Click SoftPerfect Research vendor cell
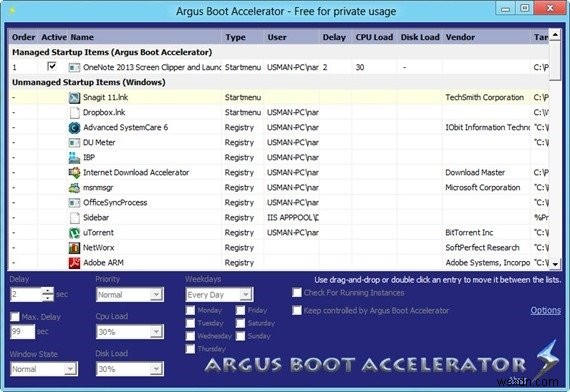Image resolution: width=570 pixels, height=392 pixels. click(482, 248)
